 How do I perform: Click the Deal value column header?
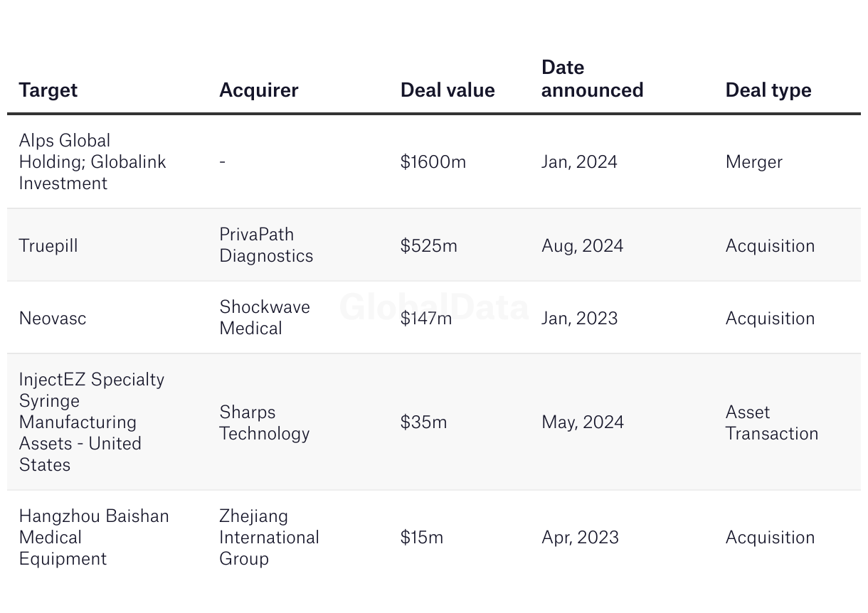(x=448, y=90)
